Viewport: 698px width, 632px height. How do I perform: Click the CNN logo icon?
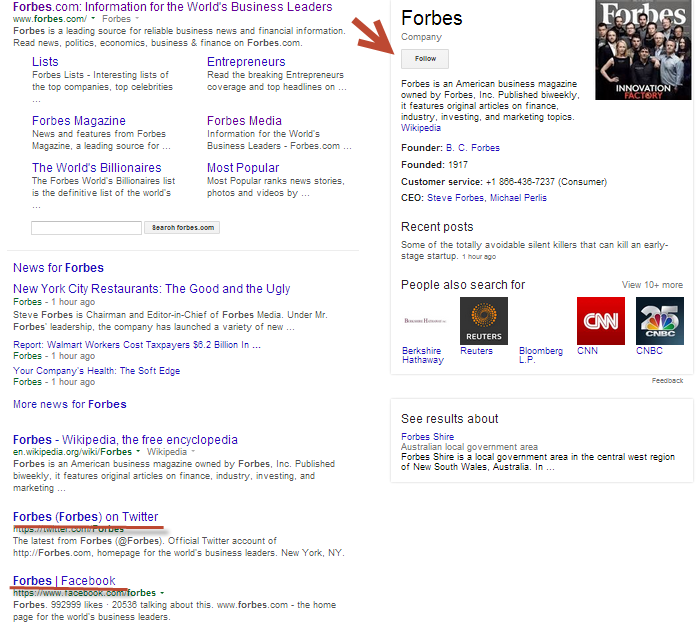point(601,321)
